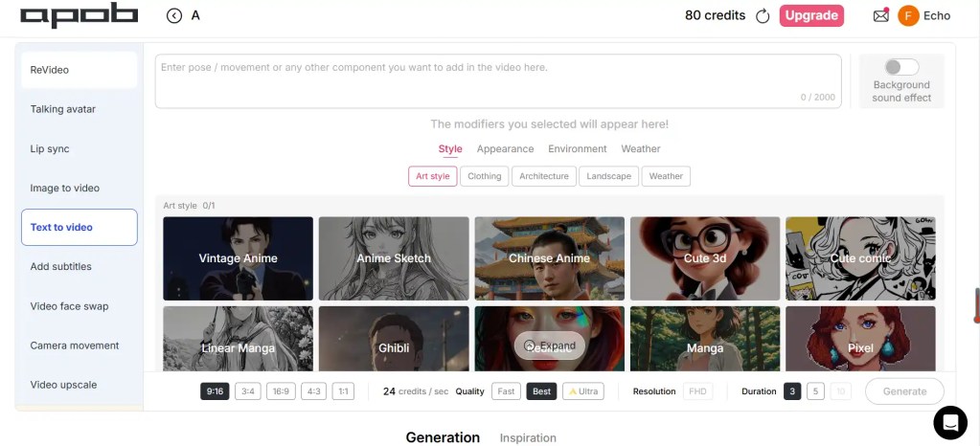Select FHD resolution
This screenshot has height=446, width=980.
click(x=697, y=391)
